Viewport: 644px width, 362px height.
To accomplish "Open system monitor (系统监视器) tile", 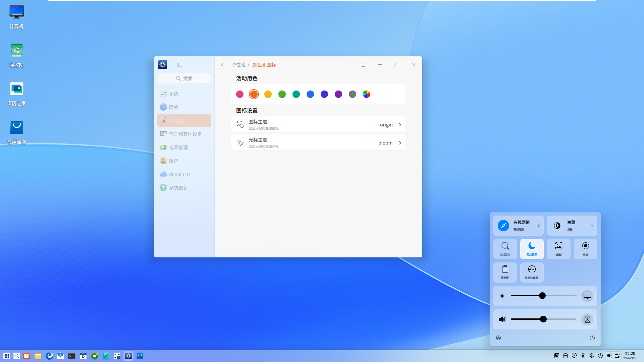I will (x=532, y=273).
